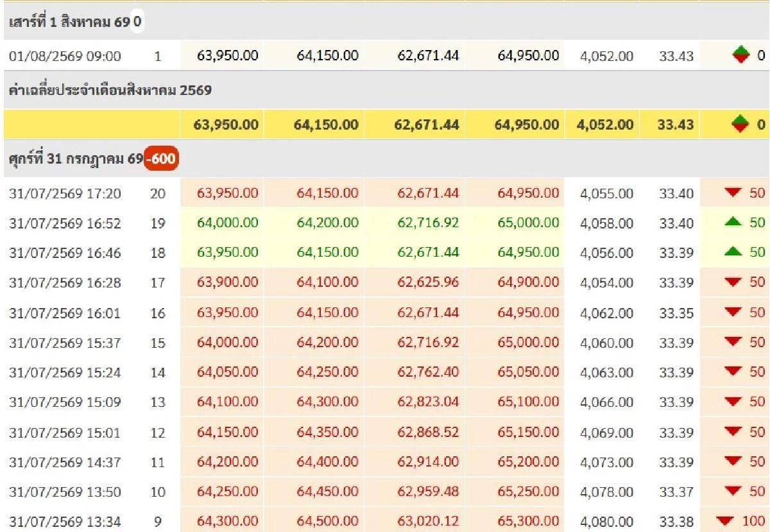Click the red down arrow in the 16:28 row

click(x=733, y=282)
